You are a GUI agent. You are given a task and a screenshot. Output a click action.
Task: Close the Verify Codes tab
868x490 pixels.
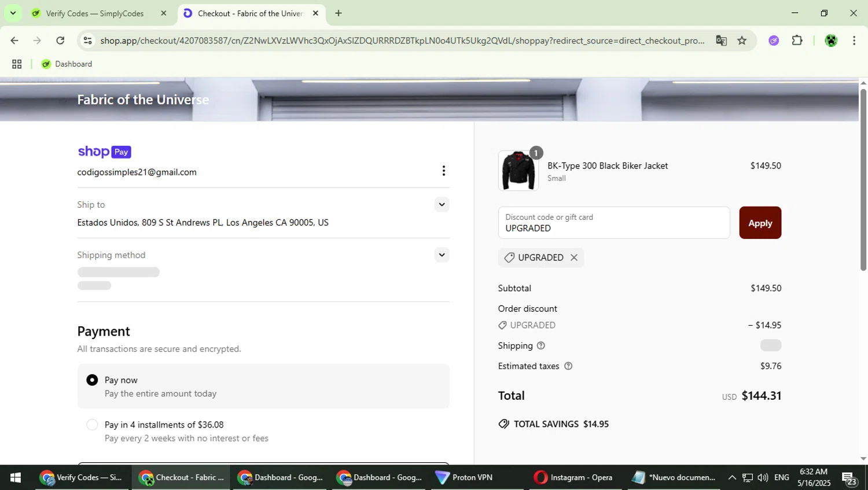coord(164,13)
